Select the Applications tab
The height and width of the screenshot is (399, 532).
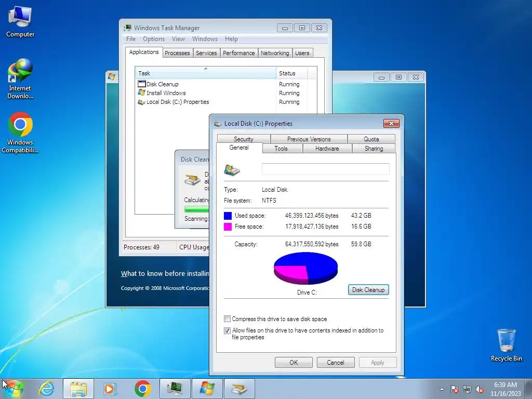tap(144, 52)
